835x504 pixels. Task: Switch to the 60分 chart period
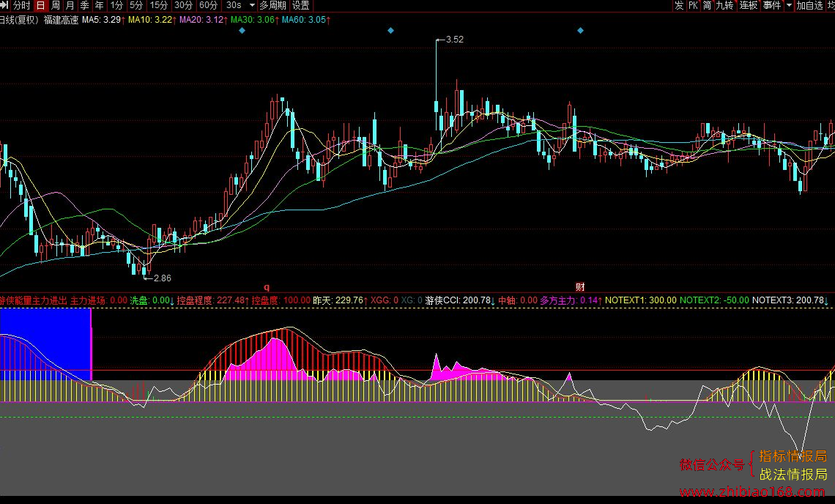[x=208, y=5]
